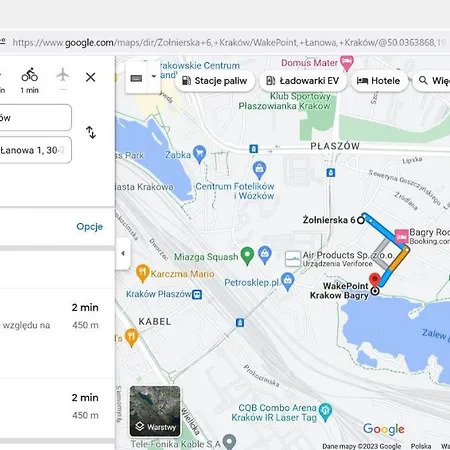Click the Miazga Squash green pin
This screenshot has width=450, height=450.
click(247, 256)
